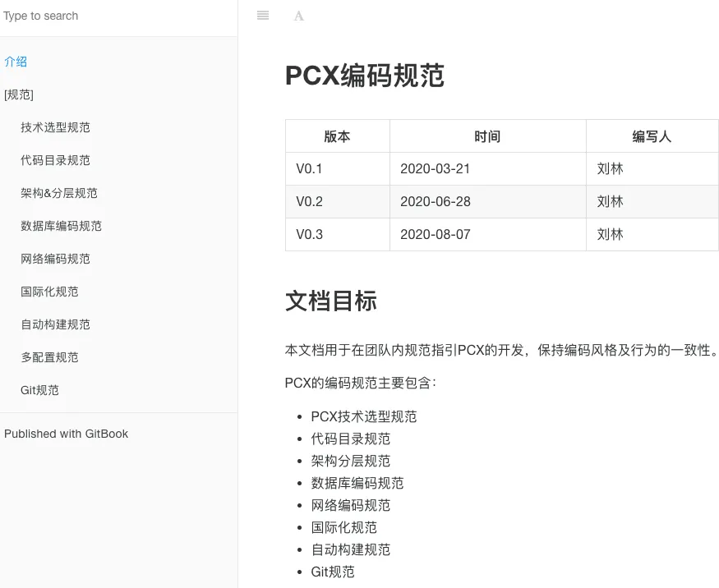The image size is (719, 588).
Task: Click the 数据库编码规范 bullet item
Action: [357, 483]
